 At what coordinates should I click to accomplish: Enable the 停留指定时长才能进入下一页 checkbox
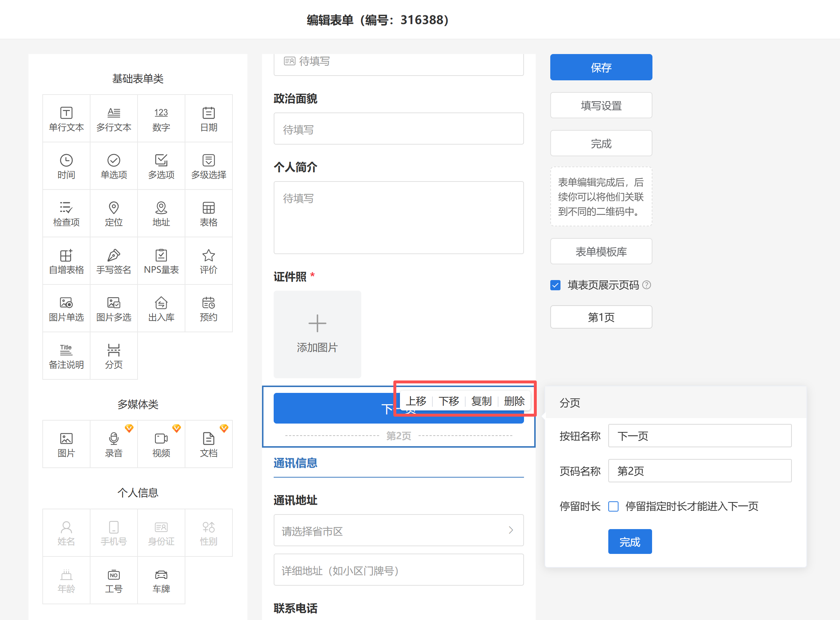pos(613,506)
